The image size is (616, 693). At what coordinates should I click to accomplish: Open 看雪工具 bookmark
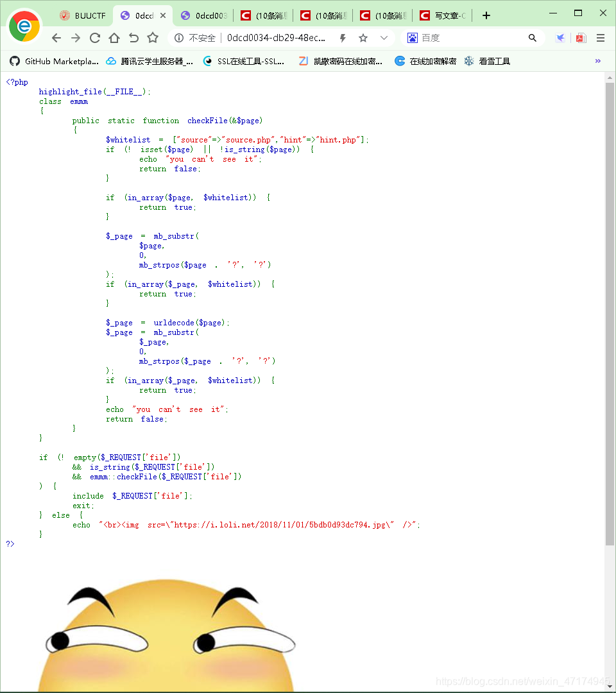coord(488,61)
